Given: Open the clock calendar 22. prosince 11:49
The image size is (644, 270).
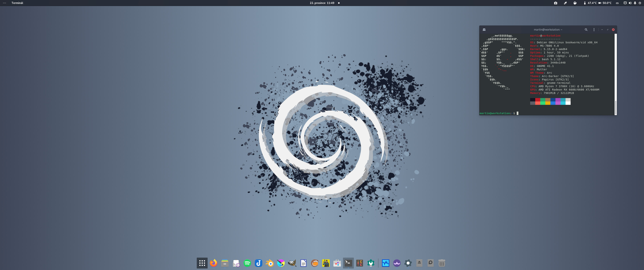Looking at the screenshot, I should pyautogui.click(x=322, y=3).
